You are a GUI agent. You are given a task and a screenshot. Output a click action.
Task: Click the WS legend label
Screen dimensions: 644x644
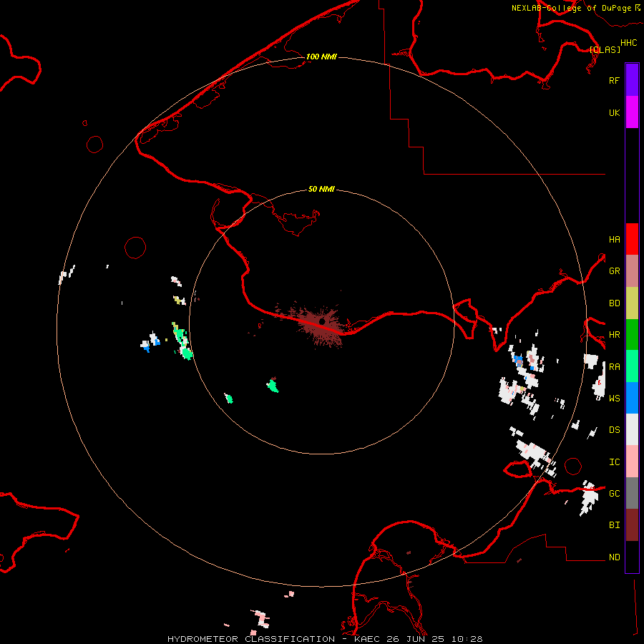pyautogui.click(x=614, y=398)
